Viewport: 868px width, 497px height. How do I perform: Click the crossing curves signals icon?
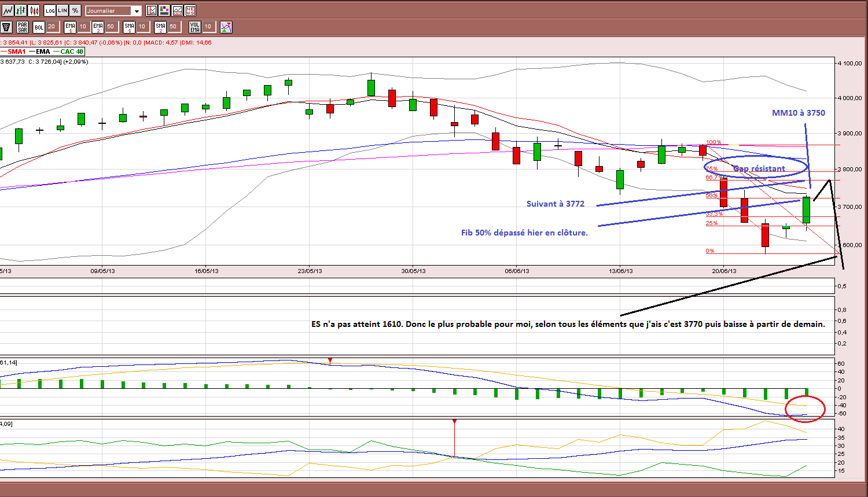[x=226, y=27]
